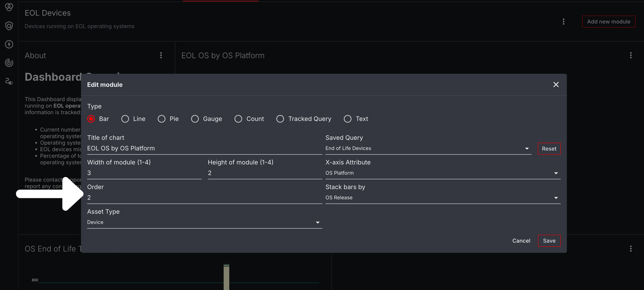
Task: Select the Pie chart type
Action: (x=162, y=119)
